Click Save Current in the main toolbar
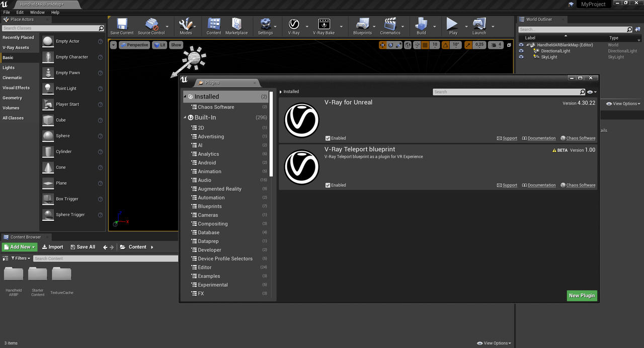This screenshot has height=348, width=644. tap(122, 27)
